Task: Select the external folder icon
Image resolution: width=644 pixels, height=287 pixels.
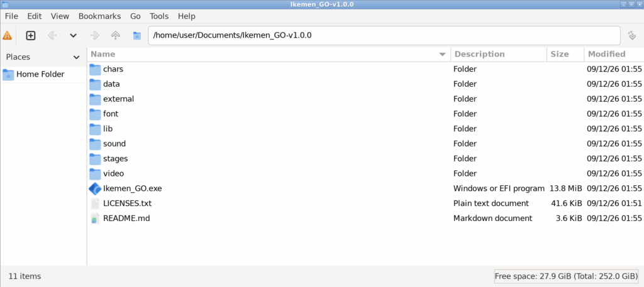Action: pyautogui.click(x=95, y=99)
